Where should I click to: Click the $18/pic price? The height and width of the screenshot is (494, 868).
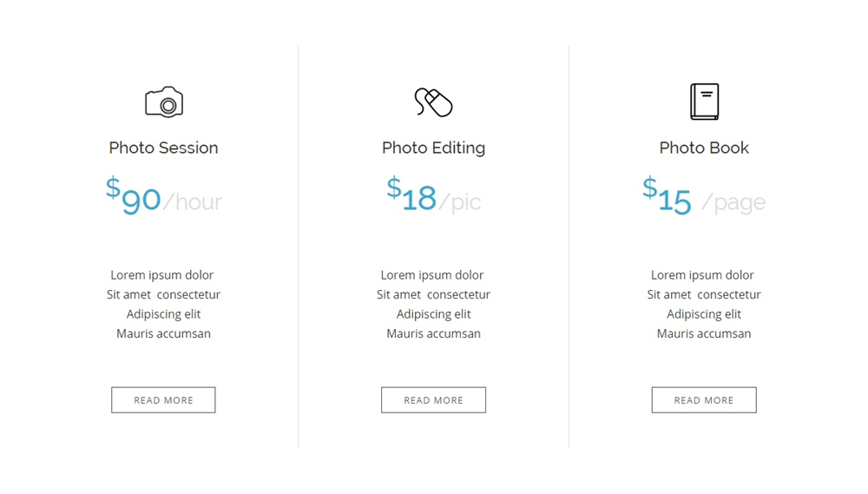tap(433, 195)
